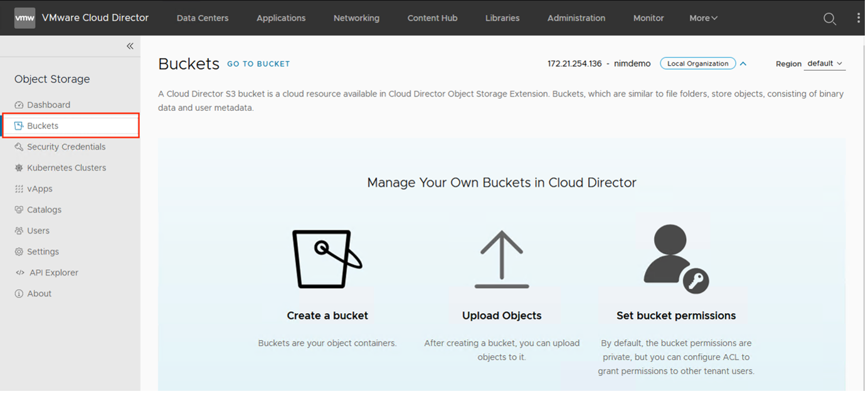Open the Region default dropdown
Screen dimensions: 868x394
click(x=824, y=64)
